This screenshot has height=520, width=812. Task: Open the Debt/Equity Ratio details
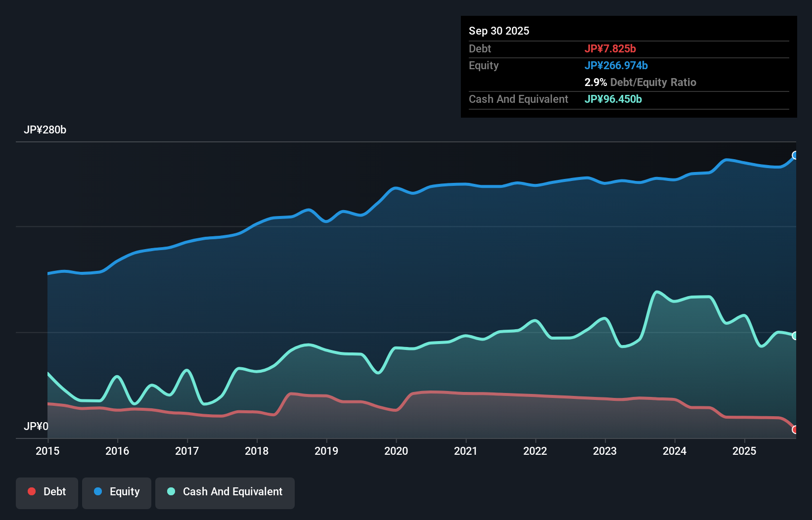tap(640, 82)
